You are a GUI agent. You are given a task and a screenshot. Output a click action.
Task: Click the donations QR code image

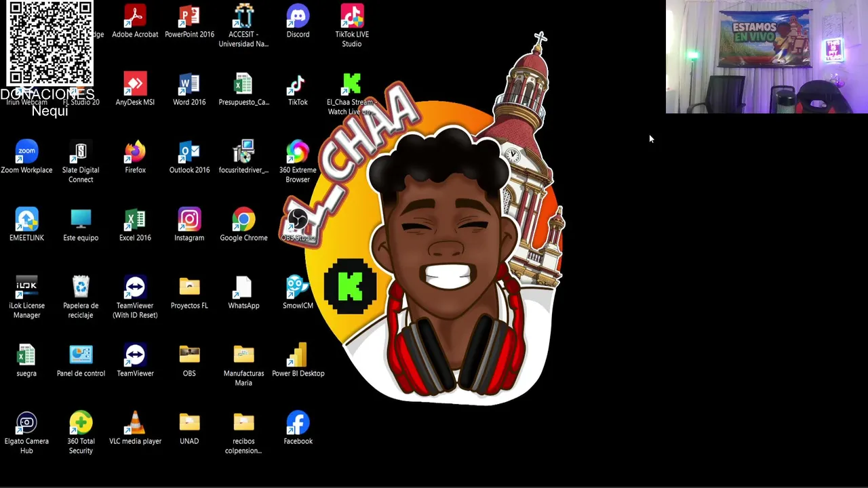pos(51,43)
